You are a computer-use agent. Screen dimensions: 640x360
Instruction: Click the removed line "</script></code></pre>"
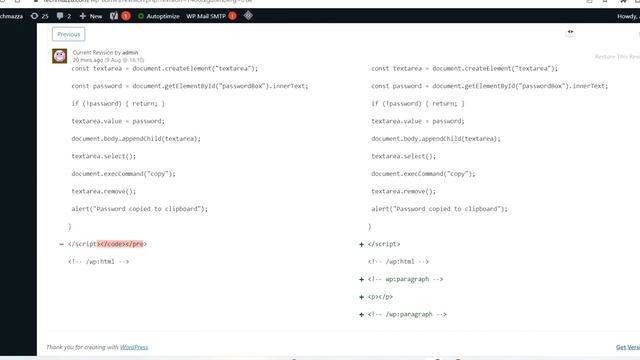pyautogui.click(x=107, y=244)
